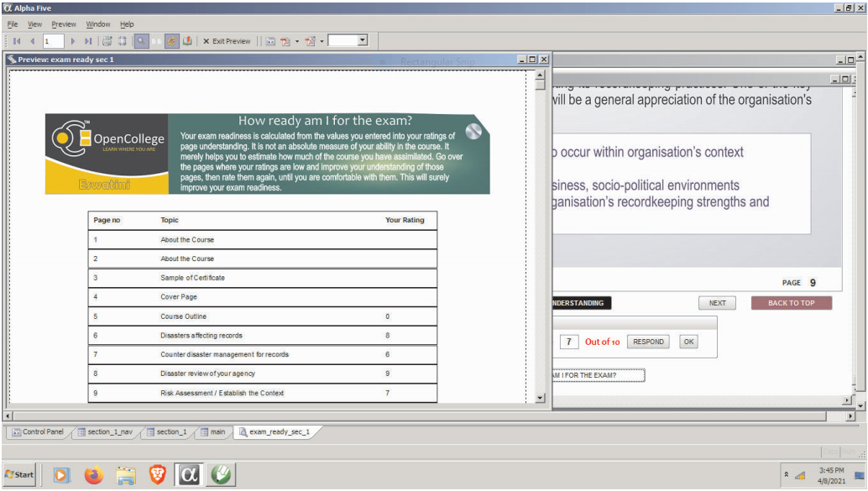Launch Brave browser from the taskbar
This screenshot has width=868, height=491.
(x=157, y=474)
